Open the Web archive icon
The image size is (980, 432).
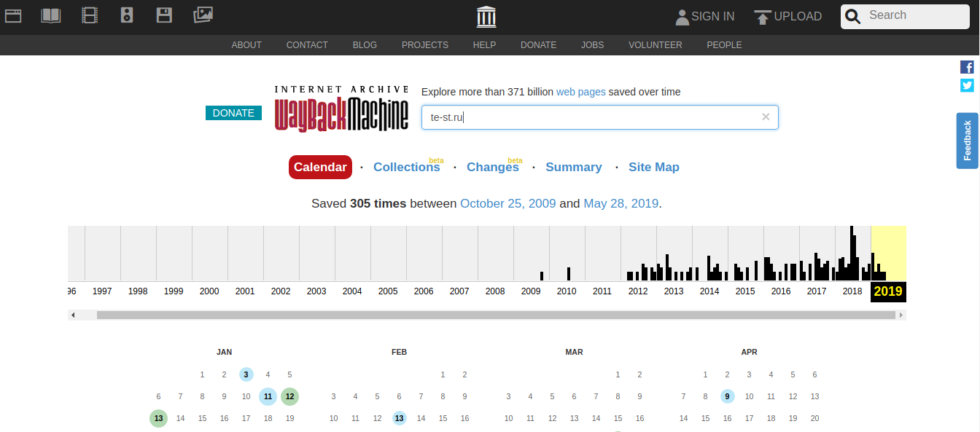(x=13, y=15)
